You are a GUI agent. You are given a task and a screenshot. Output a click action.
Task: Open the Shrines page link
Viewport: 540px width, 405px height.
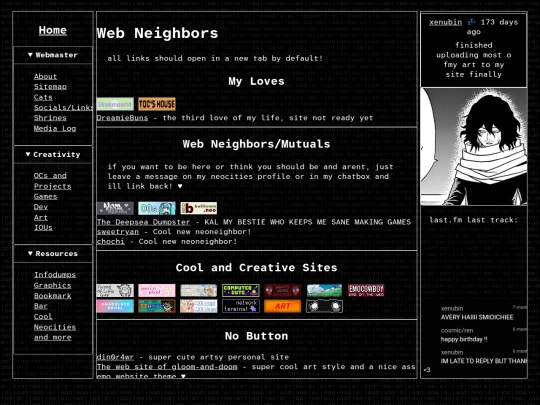50,118
